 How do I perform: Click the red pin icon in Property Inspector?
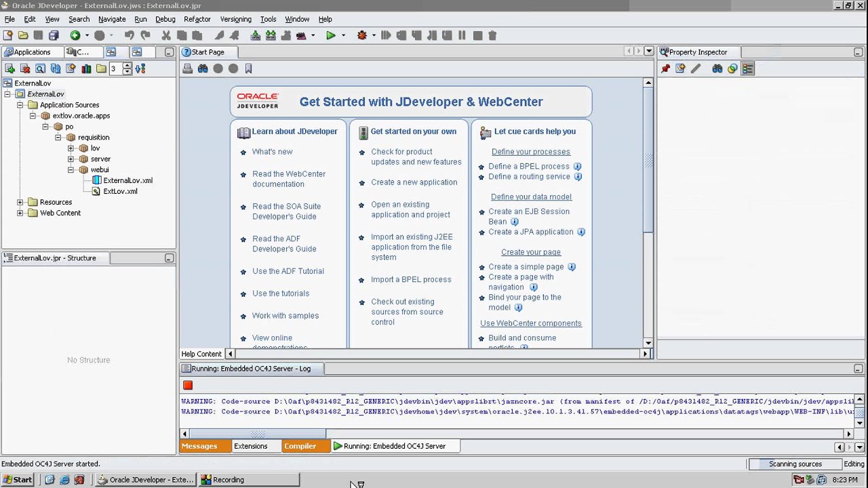point(665,68)
